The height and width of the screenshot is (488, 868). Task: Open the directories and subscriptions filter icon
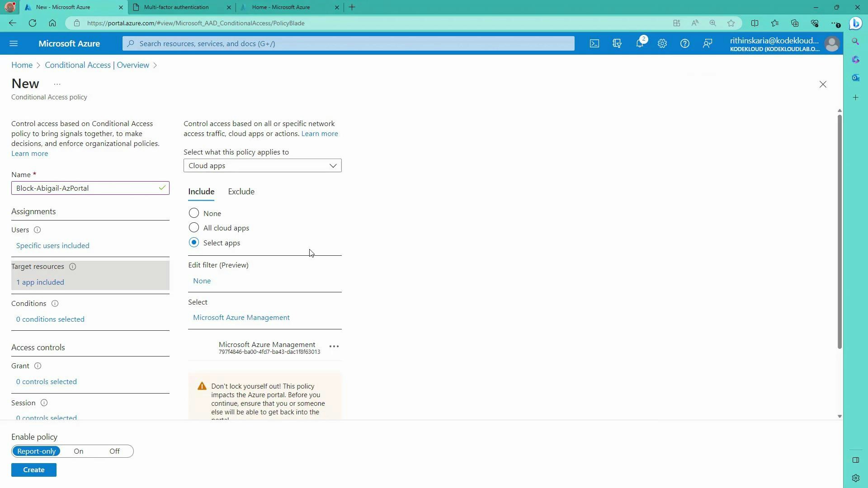point(617,43)
